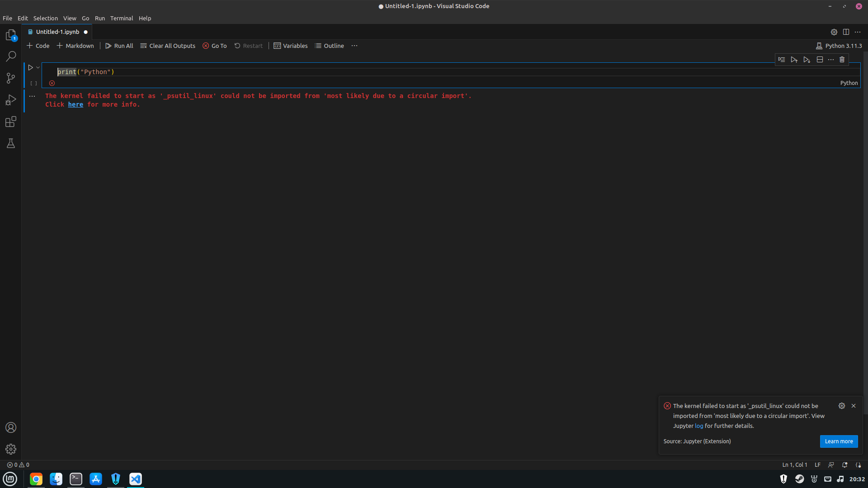Split the cell from cell toolbar

(820, 60)
